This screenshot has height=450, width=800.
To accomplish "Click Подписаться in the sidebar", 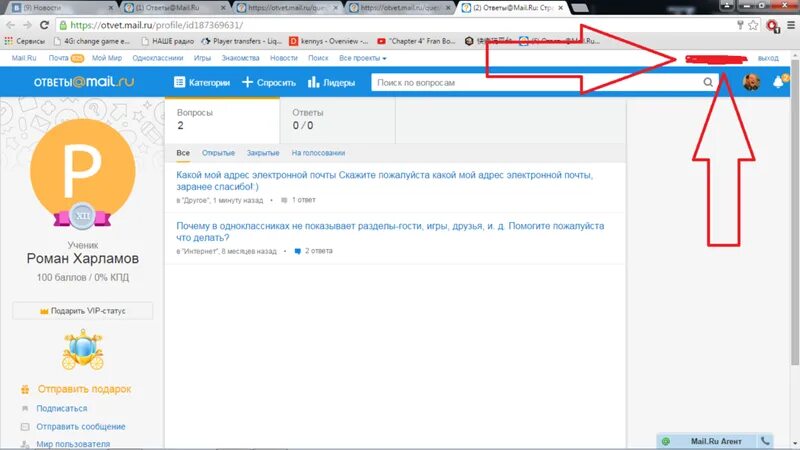I will coord(62,408).
